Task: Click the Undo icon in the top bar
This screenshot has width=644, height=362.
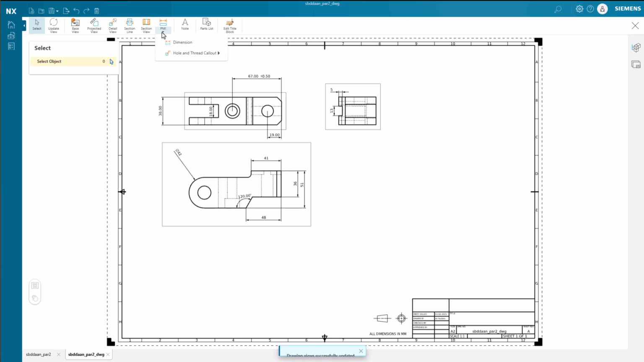Action: tap(76, 10)
